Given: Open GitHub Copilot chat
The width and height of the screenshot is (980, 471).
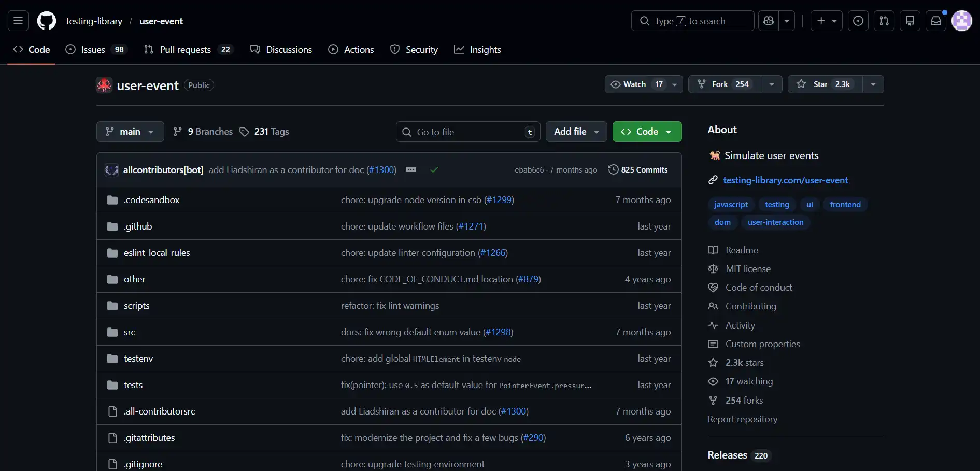Looking at the screenshot, I should [768, 21].
